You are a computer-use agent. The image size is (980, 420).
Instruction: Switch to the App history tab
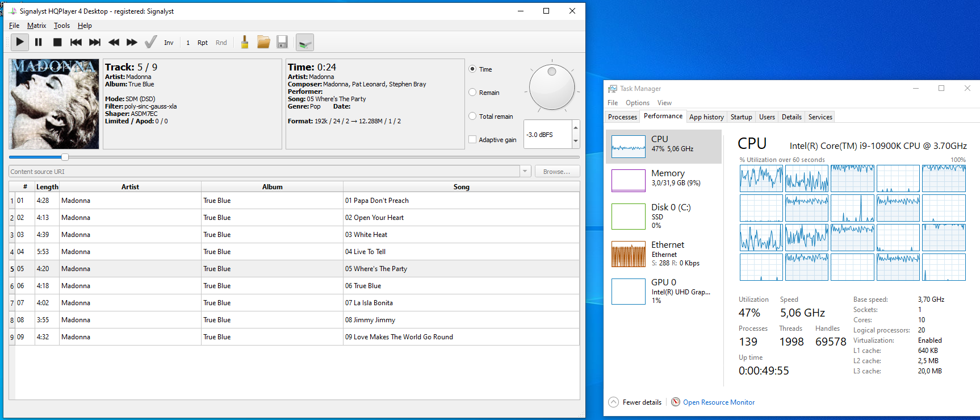(x=706, y=117)
